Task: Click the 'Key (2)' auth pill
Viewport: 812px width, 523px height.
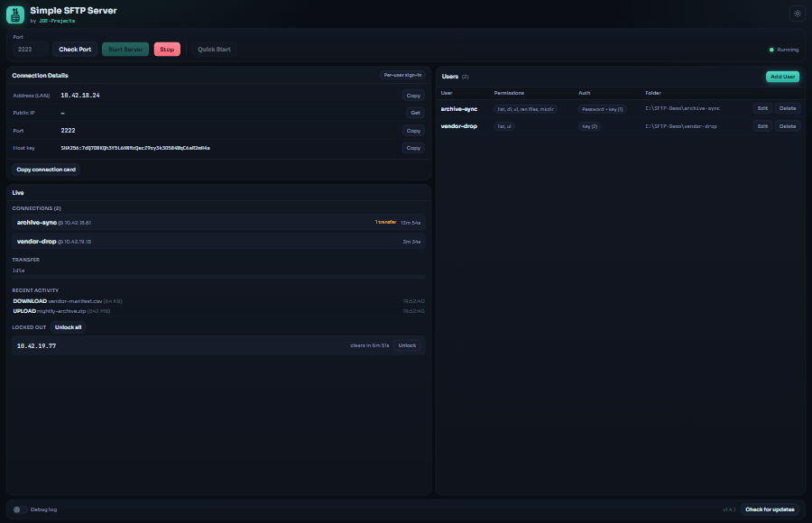Action: click(x=589, y=126)
